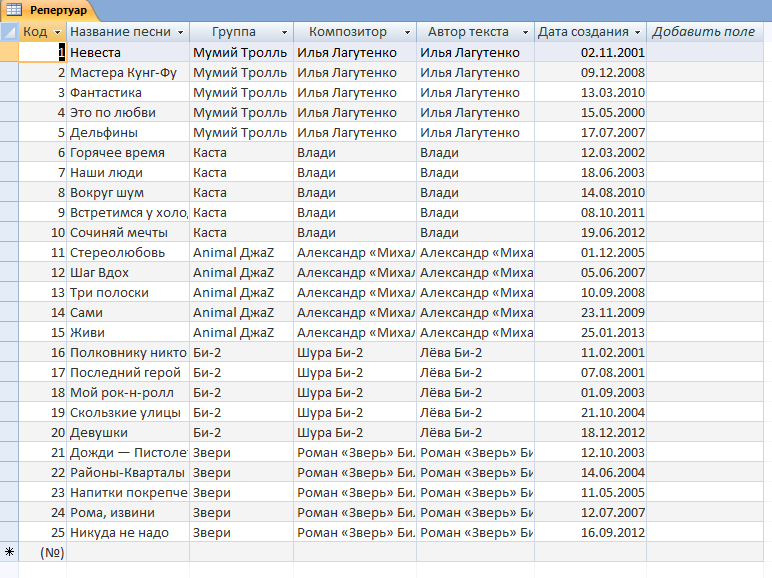Click the date cell 12.03.2002
Image resolution: width=772 pixels, height=578 pixels.
click(x=590, y=153)
